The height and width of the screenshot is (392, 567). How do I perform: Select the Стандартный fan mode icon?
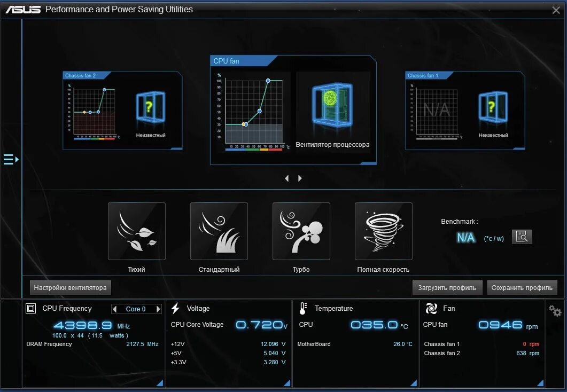219,231
